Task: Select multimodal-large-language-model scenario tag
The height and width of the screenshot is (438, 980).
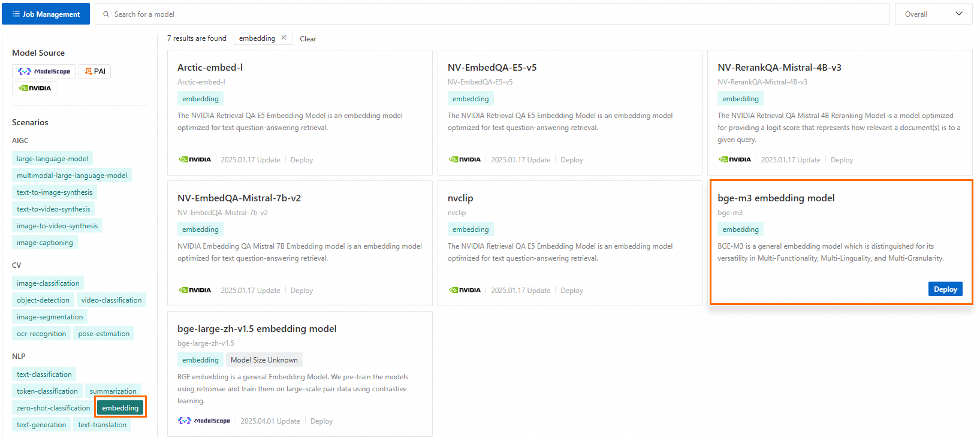Action: (72, 176)
